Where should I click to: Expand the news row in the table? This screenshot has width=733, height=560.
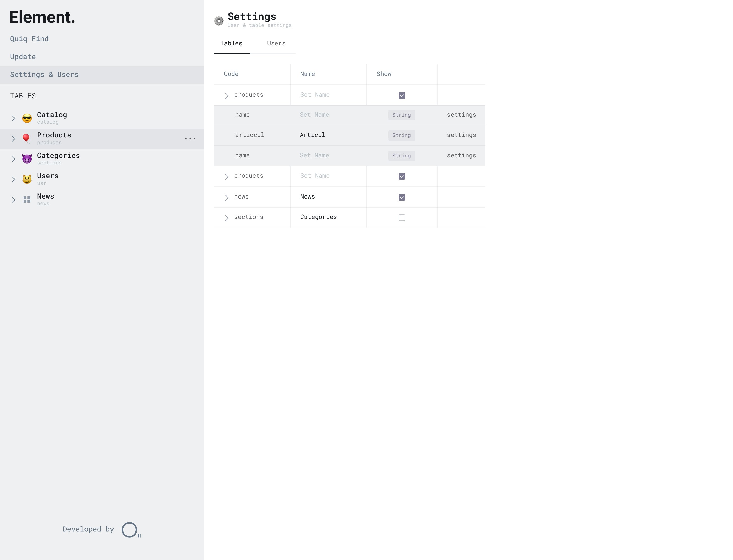(x=227, y=198)
